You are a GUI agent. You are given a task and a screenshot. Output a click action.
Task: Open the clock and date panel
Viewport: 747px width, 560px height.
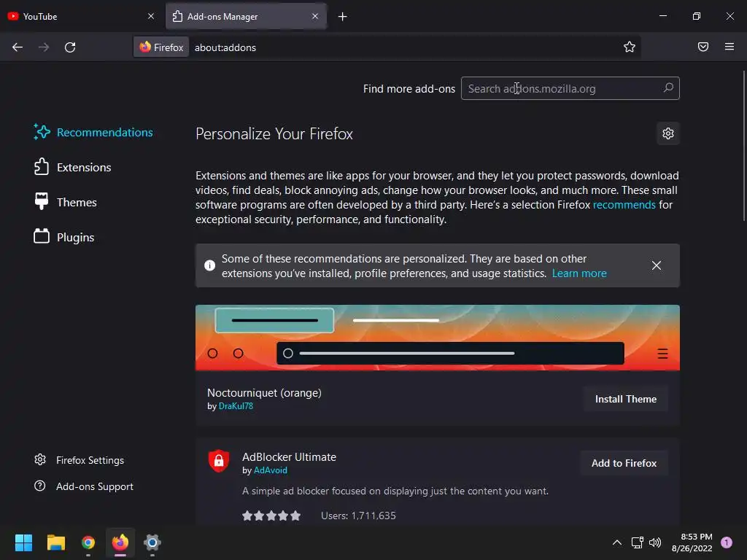[692, 542]
